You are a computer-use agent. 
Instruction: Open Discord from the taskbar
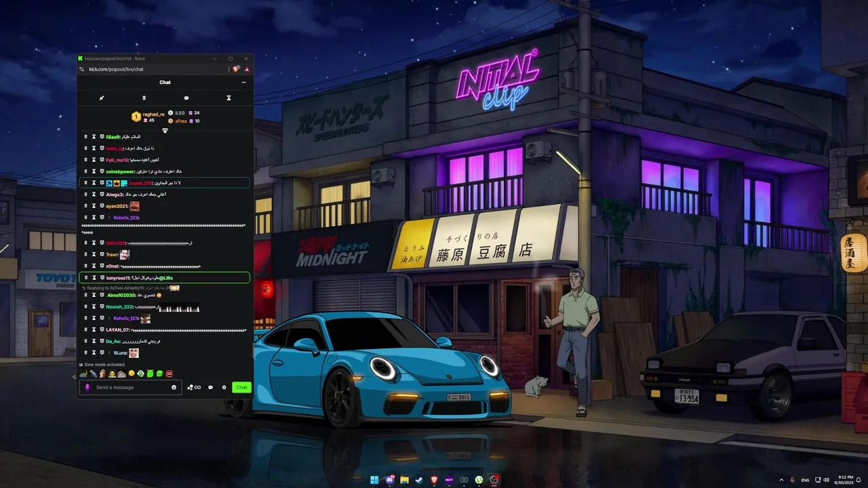click(x=389, y=480)
